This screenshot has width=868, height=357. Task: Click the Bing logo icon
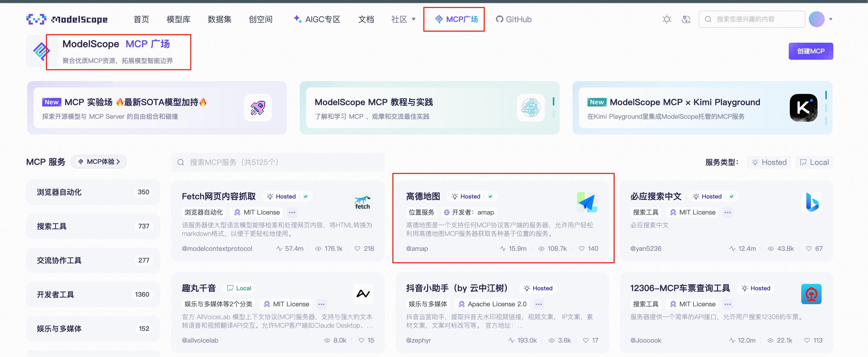click(811, 202)
